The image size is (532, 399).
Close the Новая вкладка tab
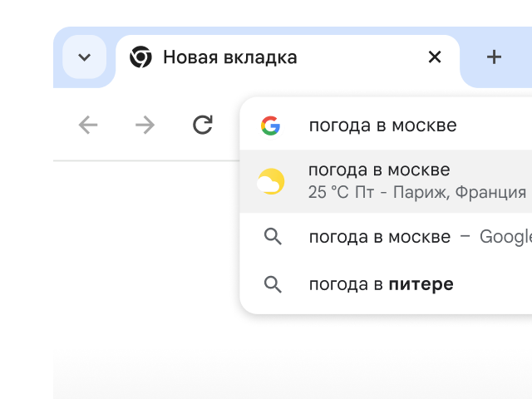pos(434,57)
